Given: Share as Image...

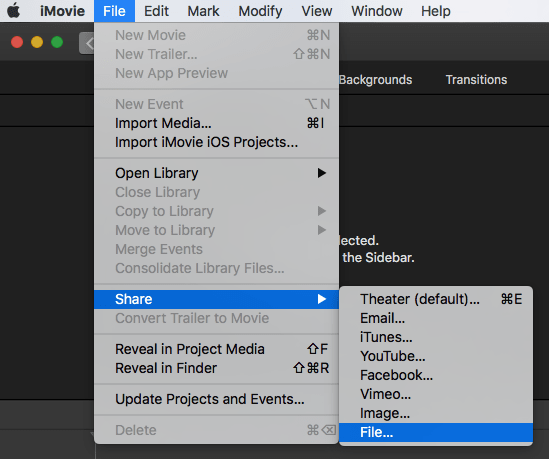Looking at the screenshot, I should pos(436,413).
